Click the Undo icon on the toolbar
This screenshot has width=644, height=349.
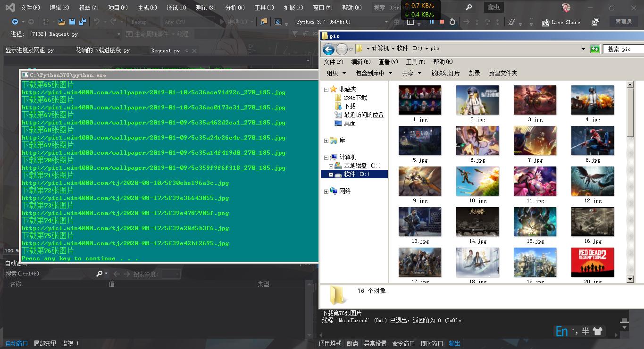98,22
